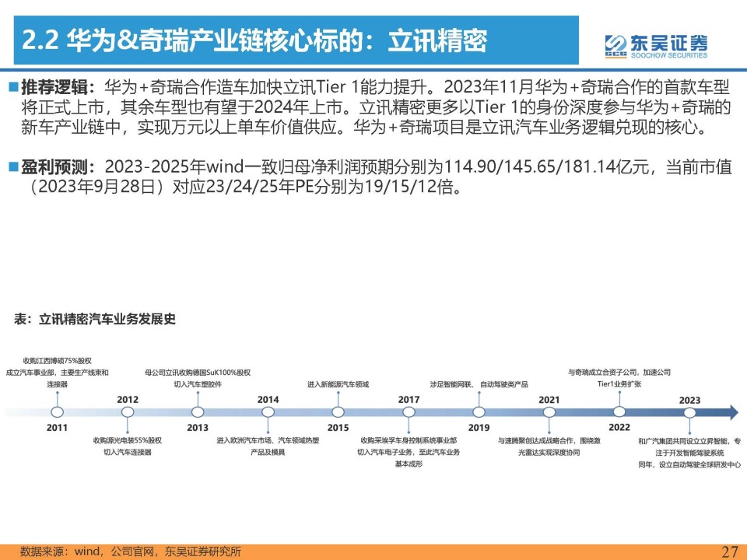The width and height of the screenshot is (747, 560).
Task: Click the data source footer text
Action: tap(131, 551)
